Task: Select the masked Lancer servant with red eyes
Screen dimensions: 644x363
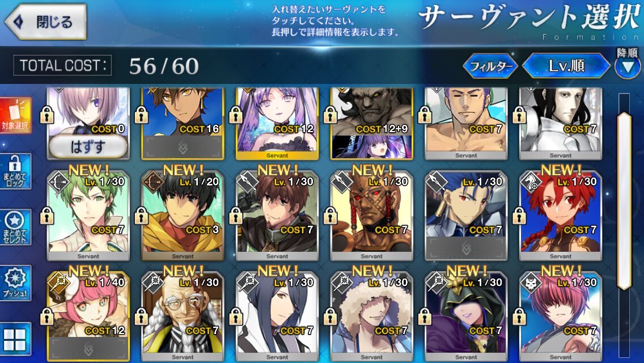Action: tap(372, 216)
